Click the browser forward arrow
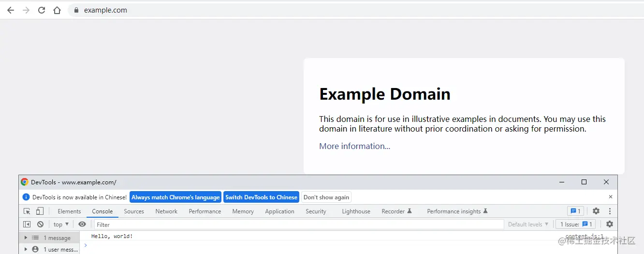The height and width of the screenshot is (254, 644). tap(26, 10)
